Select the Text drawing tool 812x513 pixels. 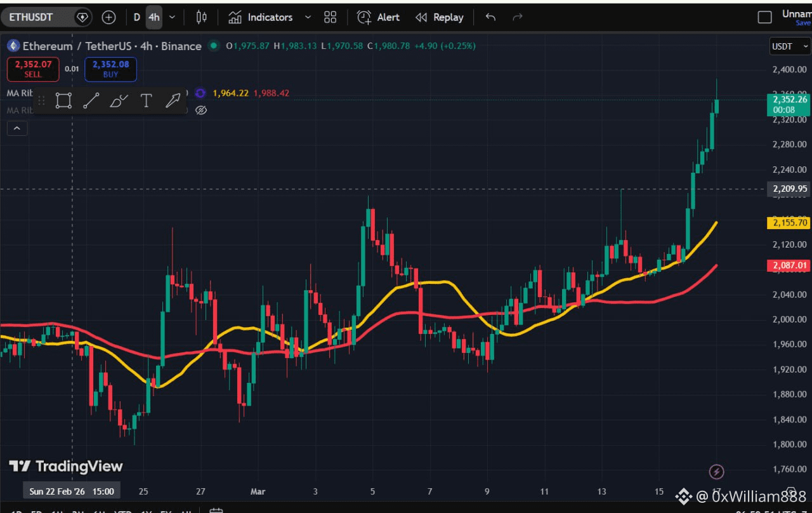[146, 101]
